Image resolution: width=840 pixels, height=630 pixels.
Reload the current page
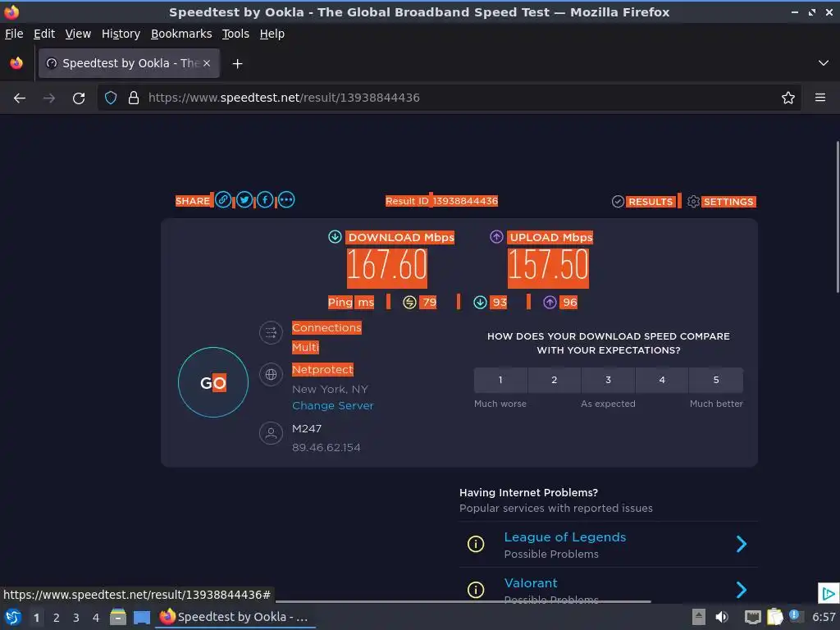(79, 98)
